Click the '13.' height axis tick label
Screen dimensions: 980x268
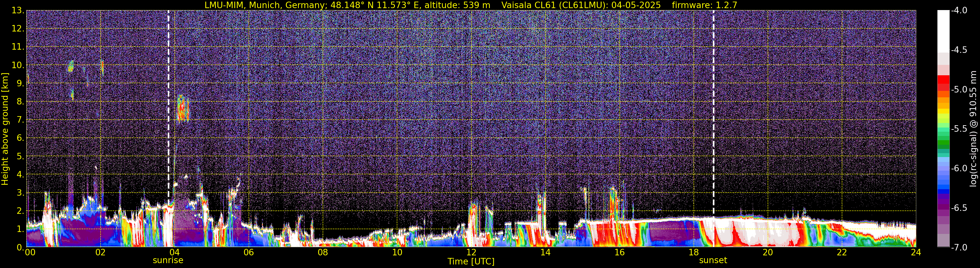[x=18, y=10]
